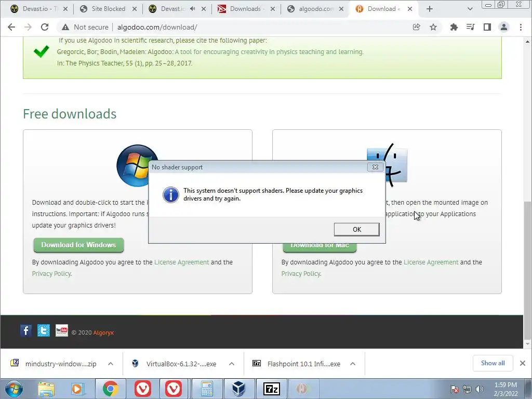Open the Calculator taskbar icon
The width and height of the screenshot is (532, 399).
coord(207,389)
